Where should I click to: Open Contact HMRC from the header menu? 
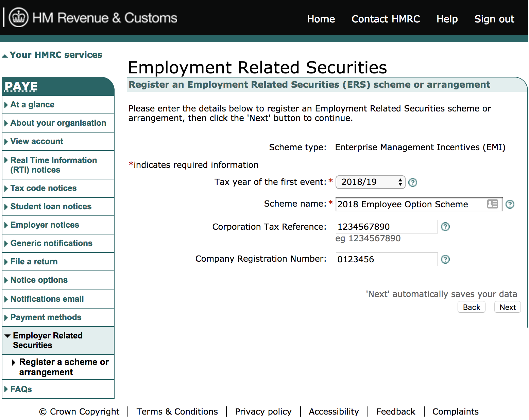click(x=386, y=19)
